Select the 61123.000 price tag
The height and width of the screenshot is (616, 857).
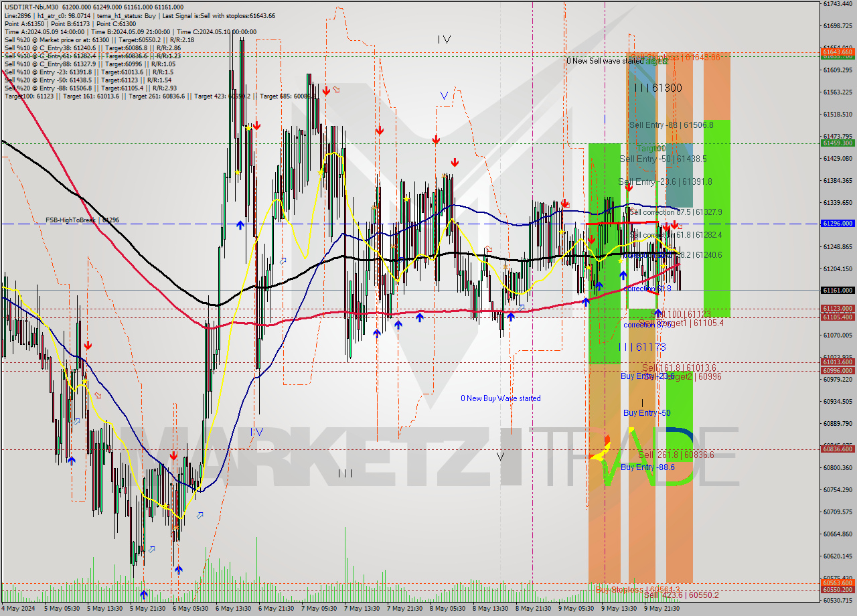click(837, 309)
